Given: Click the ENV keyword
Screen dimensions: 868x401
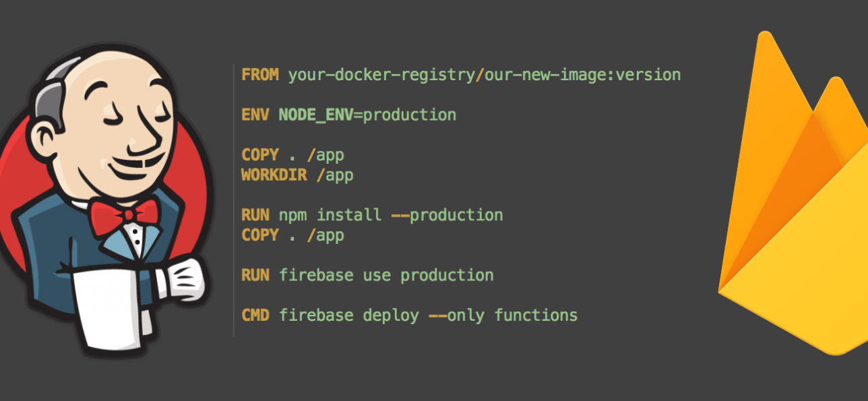Looking at the screenshot, I should 255,115.
